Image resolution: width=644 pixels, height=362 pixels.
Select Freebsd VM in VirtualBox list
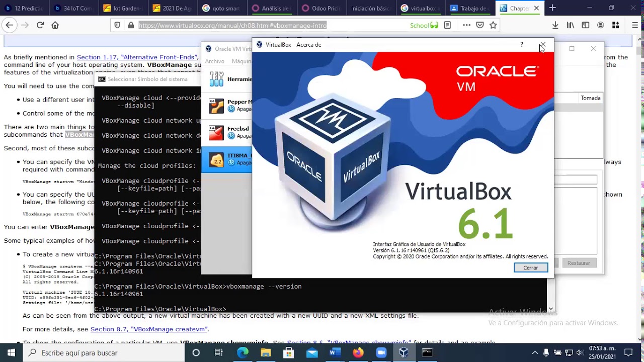[227, 132]
